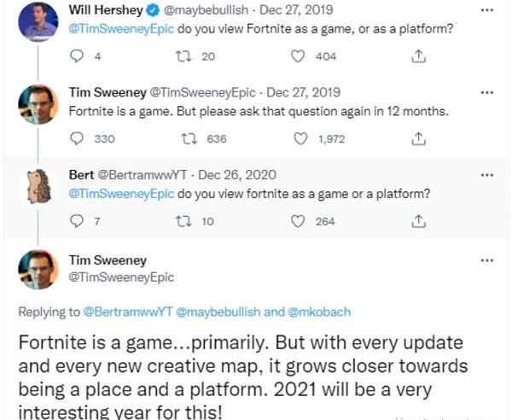Open more options on Bert's tweet
Viewport: 512px width, 420px height.
(x=487, y=175)
